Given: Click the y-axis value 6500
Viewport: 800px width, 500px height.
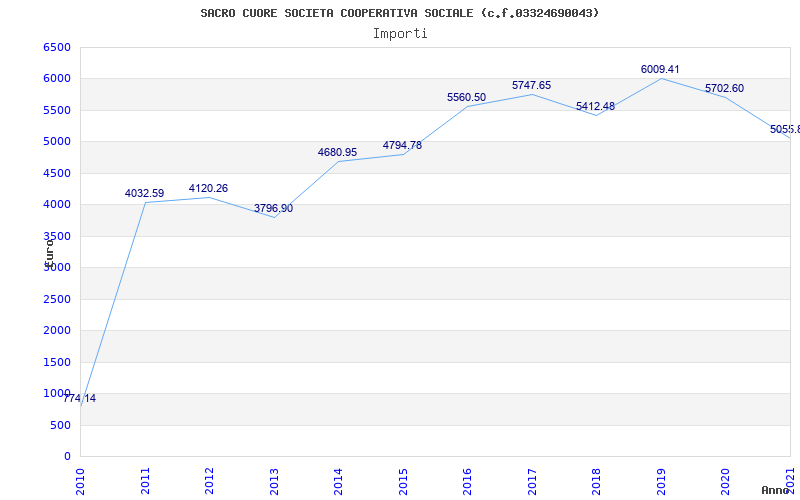Looking at the screenshot, I should pos(57,47).
